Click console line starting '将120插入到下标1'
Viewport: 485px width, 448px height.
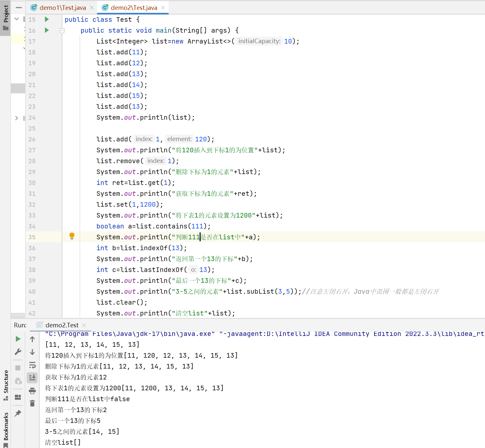(x=141, y=355)
